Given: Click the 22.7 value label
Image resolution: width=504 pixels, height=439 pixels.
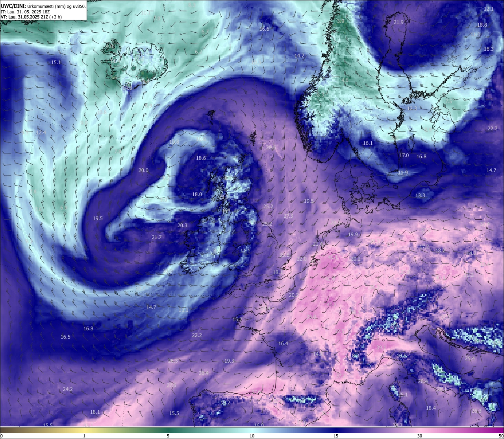Looking at the screenshot, I should [x=492, y=129].
